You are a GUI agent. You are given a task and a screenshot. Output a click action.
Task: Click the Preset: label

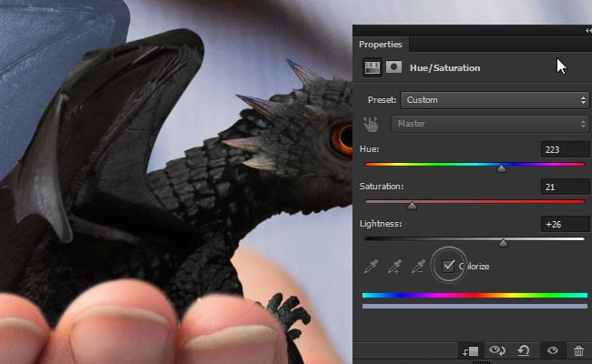click(x=382, y=100)
